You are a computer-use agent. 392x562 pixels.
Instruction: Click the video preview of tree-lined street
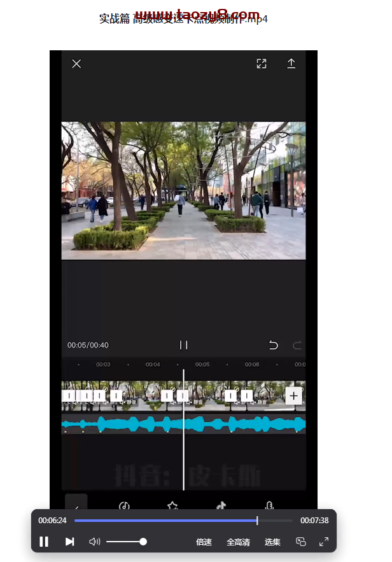183,190
